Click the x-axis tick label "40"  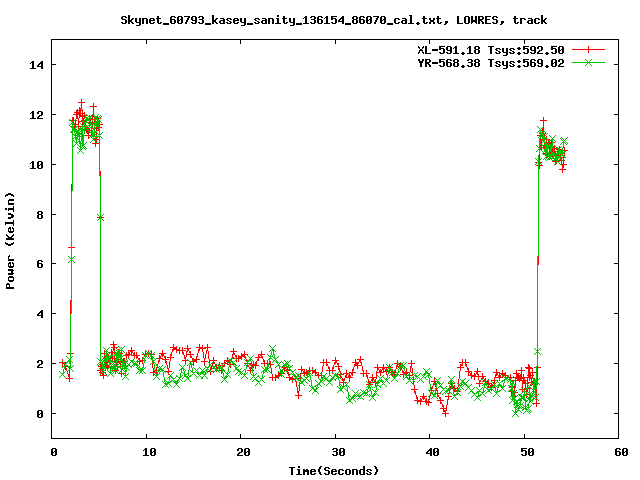tap(432, 452)
